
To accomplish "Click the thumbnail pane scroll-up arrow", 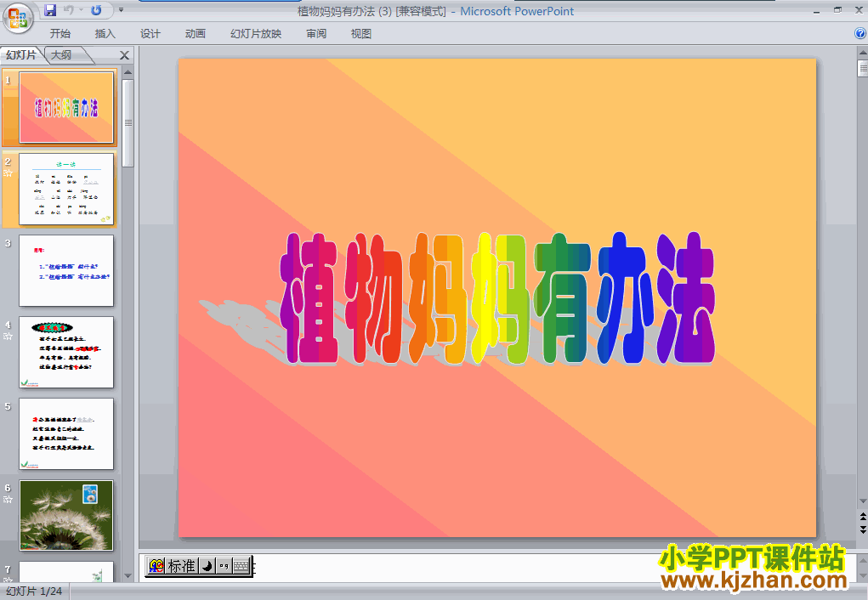I will click(128, 72).
